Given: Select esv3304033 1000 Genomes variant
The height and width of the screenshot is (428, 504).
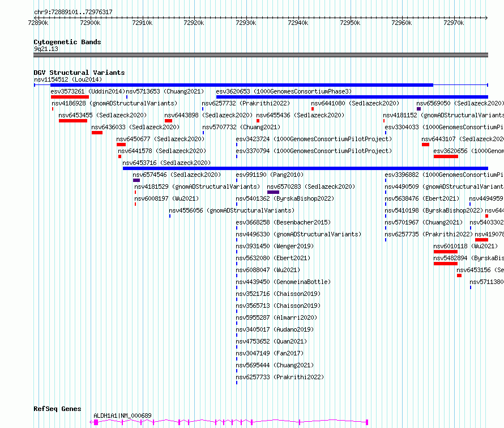Looking at the screenshot, I should [444, 127].
